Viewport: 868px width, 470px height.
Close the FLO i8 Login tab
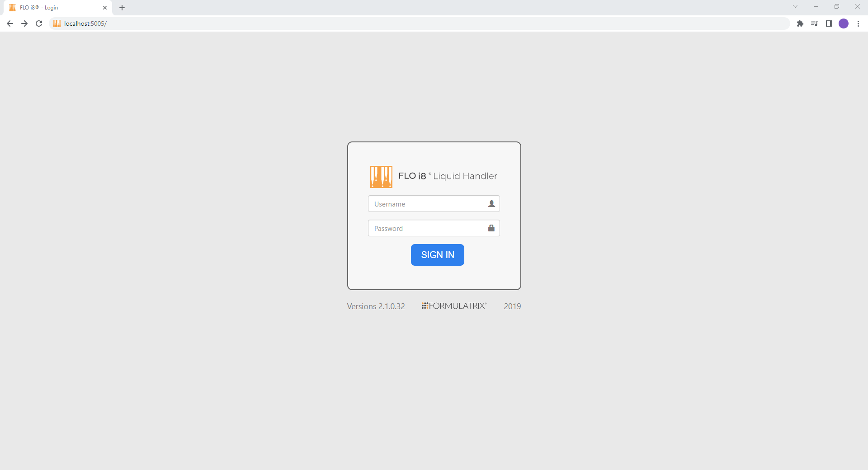click(x=105, y=8)
